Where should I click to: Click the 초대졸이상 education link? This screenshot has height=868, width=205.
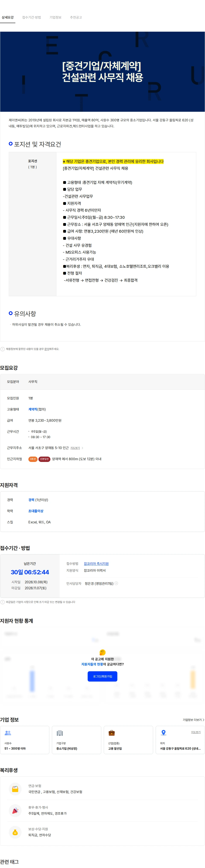pos(36,511)
